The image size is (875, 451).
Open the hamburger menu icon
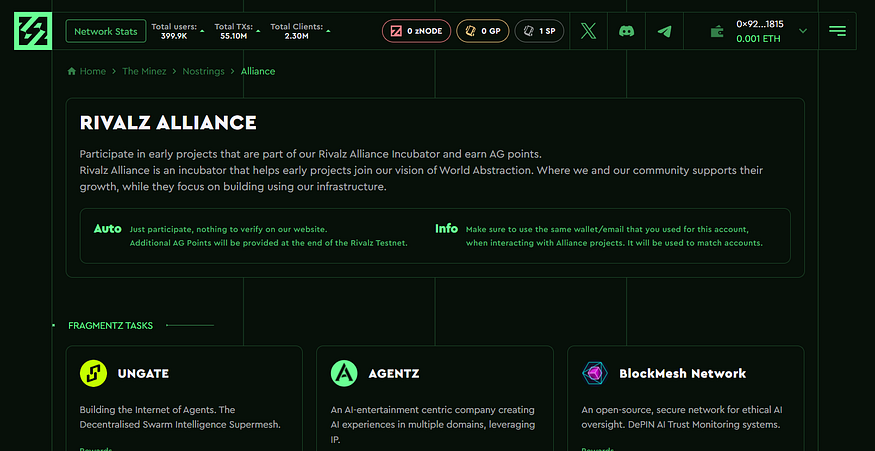[837, 31]
